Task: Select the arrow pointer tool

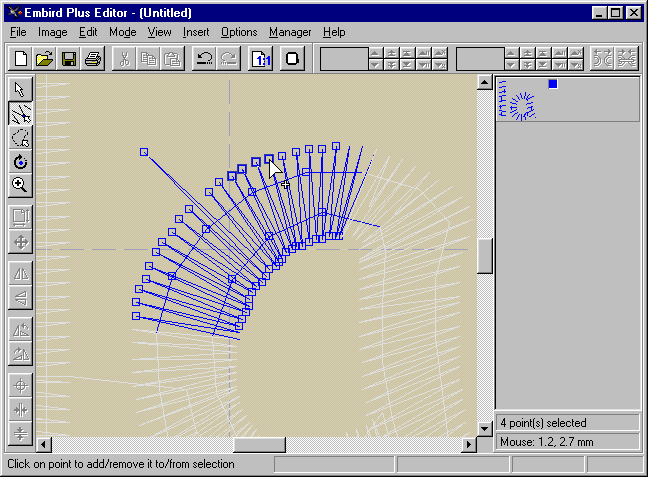Action: (x=20, y=89)
